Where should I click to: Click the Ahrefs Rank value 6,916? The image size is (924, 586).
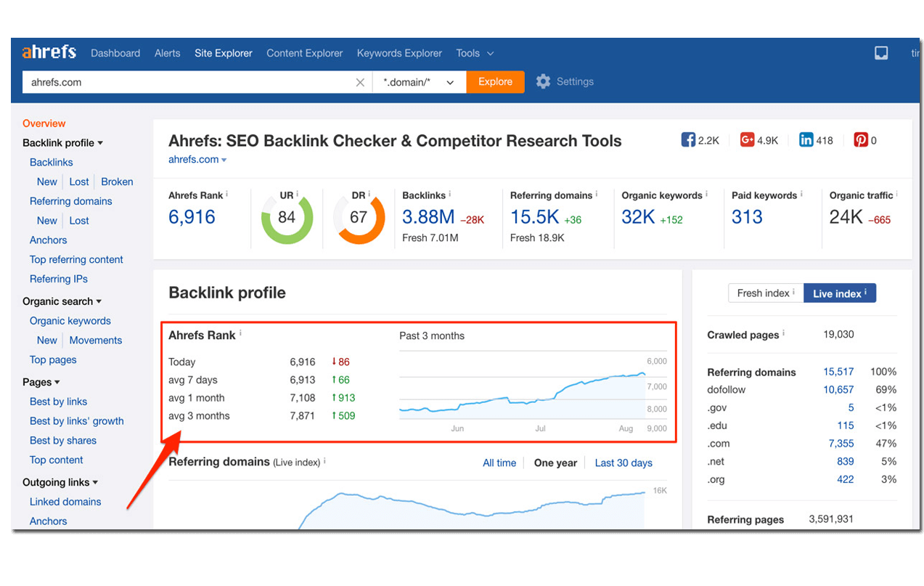click(192, 217)
